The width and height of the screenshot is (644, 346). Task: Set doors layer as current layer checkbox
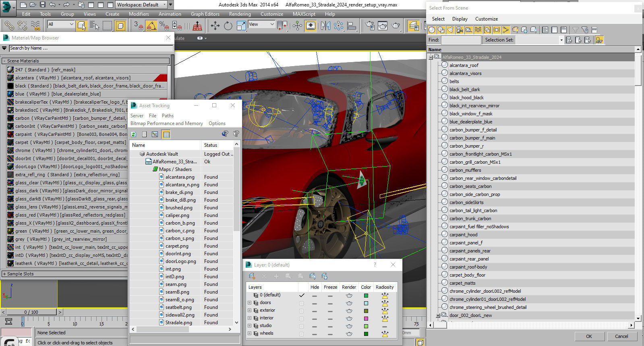(301, 303)
